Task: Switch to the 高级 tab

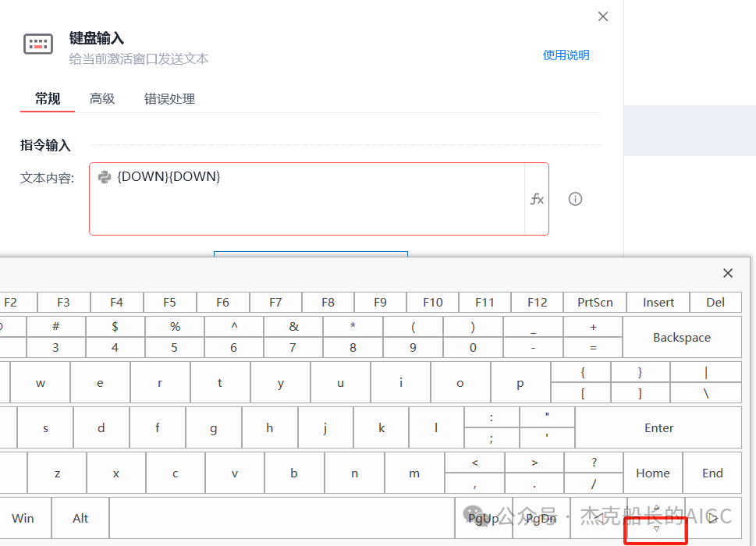Action: click(x=102, y=99)
